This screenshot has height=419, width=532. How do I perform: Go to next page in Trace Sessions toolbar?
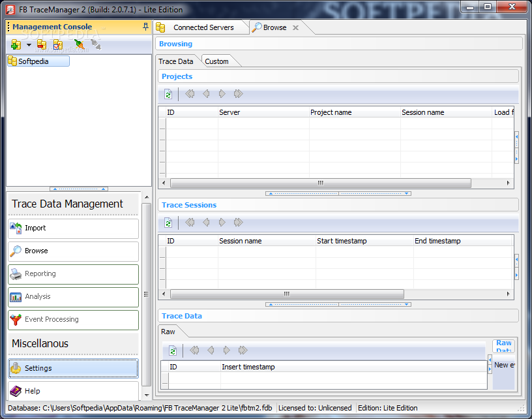pyautogui.click(x=222, y=223)
